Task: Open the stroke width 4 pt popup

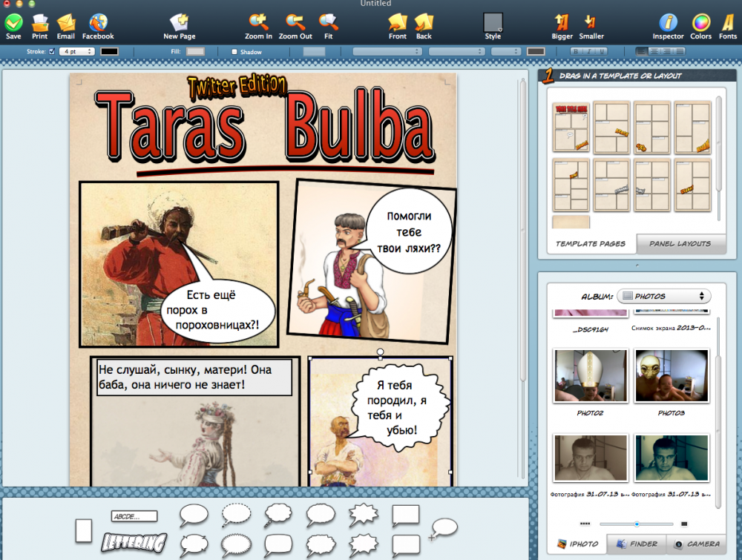Action: (76, 52)
